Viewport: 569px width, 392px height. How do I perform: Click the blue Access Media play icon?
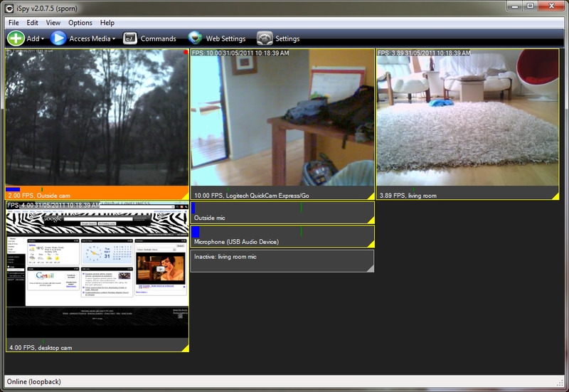(58, 38)
